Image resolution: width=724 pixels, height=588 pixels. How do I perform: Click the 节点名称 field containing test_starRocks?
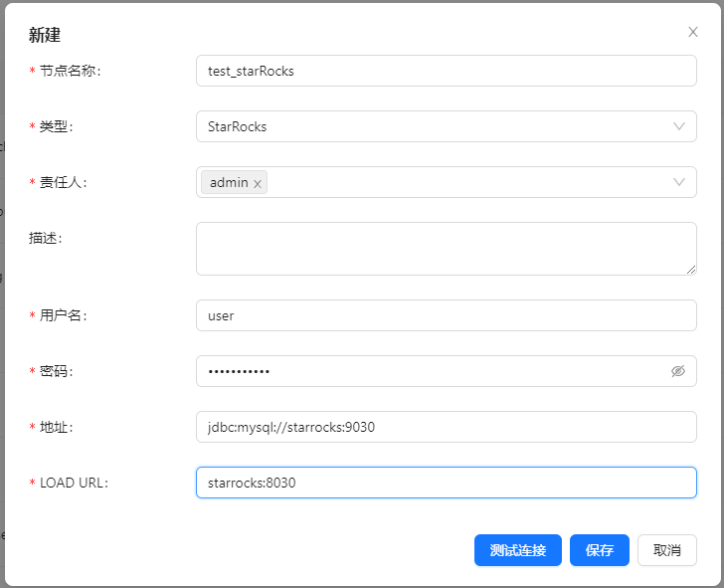[446, 71]
